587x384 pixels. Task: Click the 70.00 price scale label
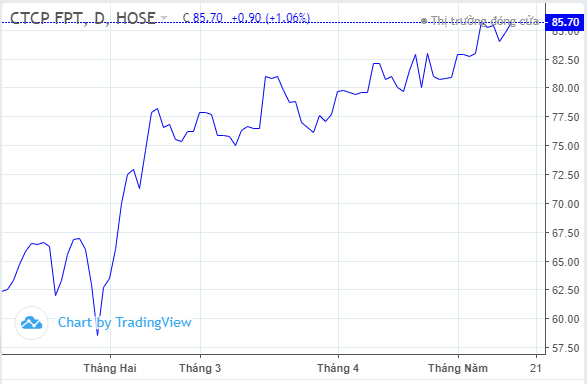[566, 204]
